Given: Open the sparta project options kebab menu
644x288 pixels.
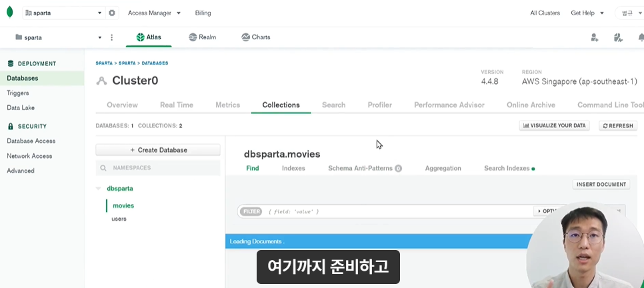Looking at the screenshot, I should (x=112, y=37).
